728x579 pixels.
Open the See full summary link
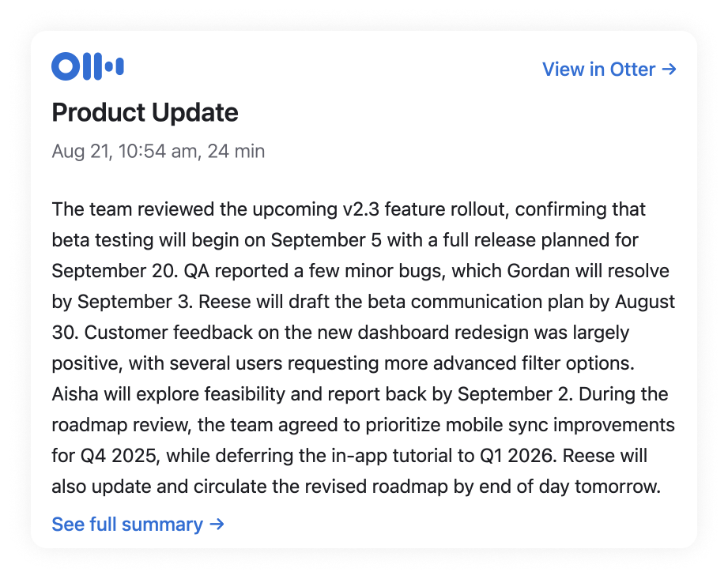(127, 524)
